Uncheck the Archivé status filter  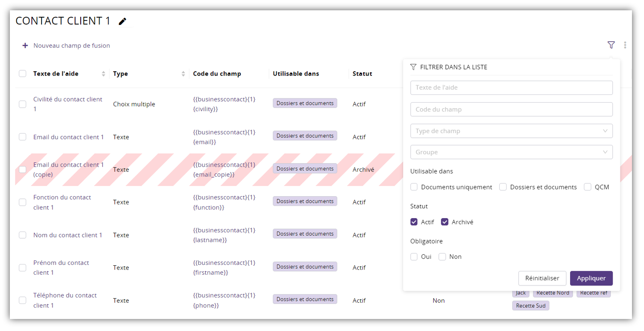coord(445,222)
